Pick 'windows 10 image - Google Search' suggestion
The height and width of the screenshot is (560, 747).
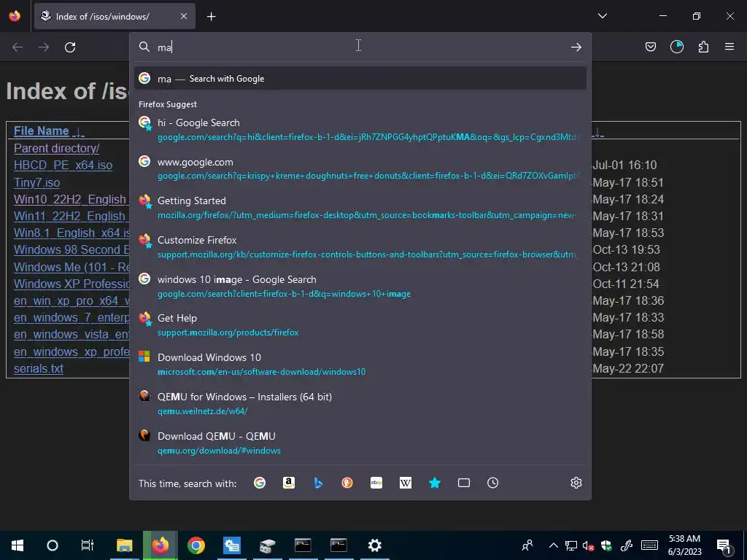360,286
